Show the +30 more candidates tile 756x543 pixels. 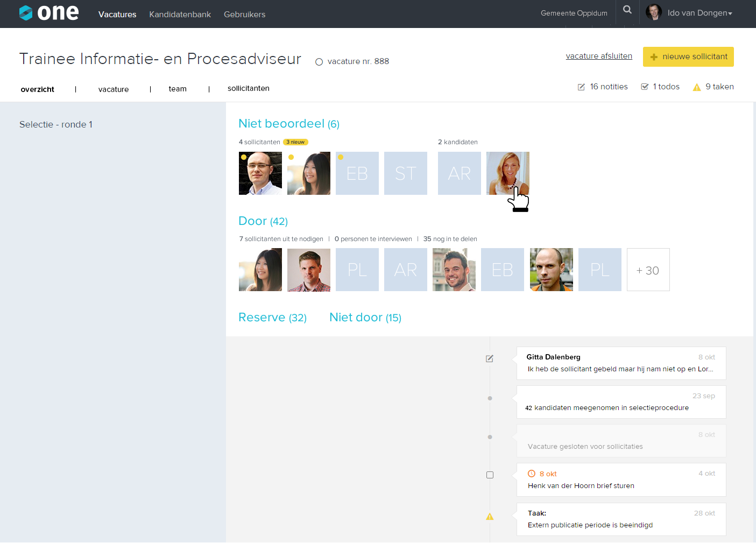tap(648, 270)
